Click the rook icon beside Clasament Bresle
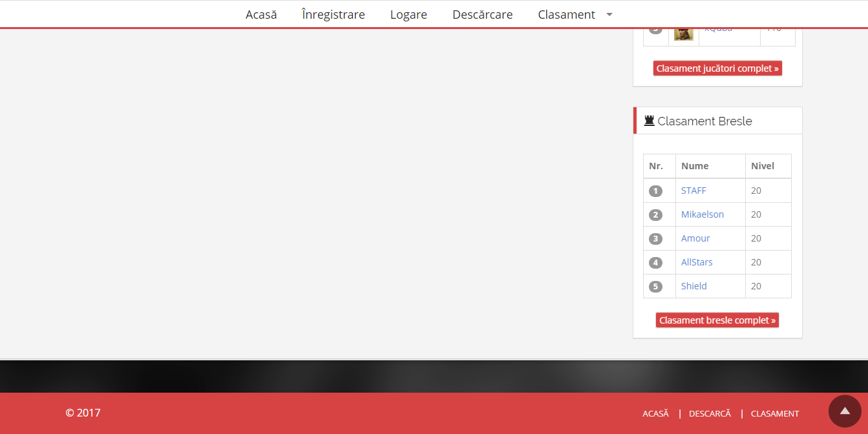 tap(650, 121)
